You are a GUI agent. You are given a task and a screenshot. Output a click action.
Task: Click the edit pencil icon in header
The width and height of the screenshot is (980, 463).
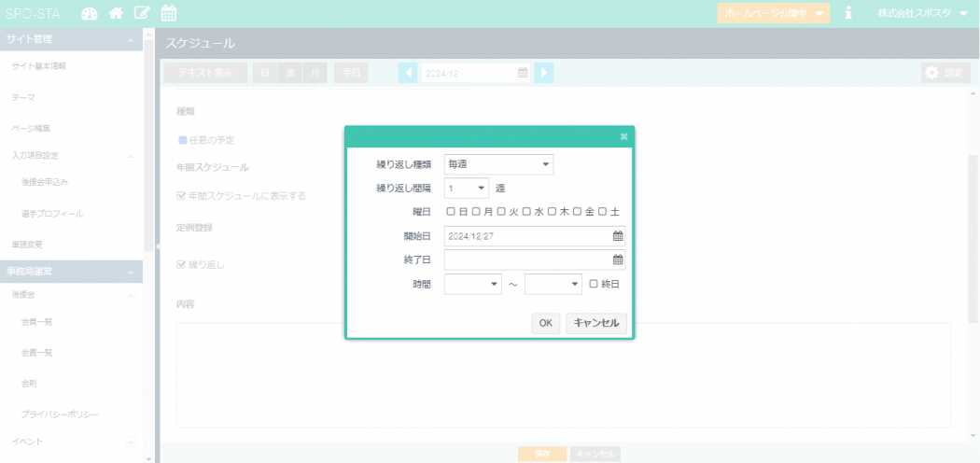coord(142,13)
